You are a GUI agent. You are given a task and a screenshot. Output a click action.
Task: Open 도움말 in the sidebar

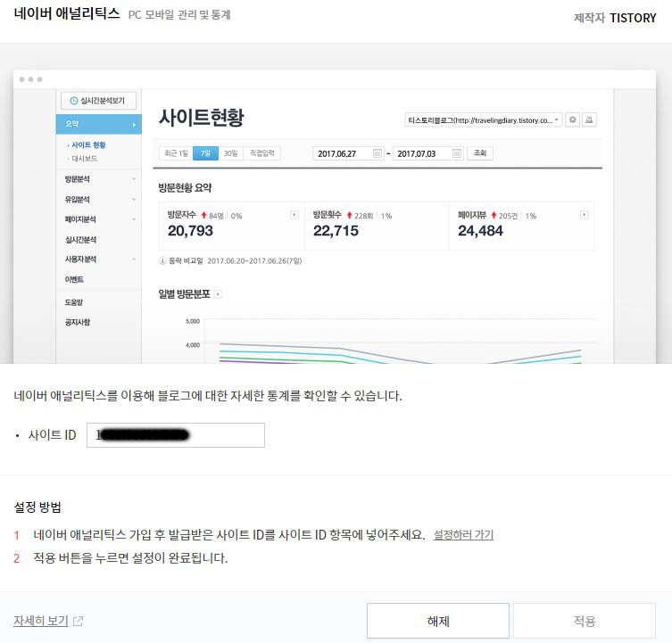pyautogui.click(x=74, y=302)
